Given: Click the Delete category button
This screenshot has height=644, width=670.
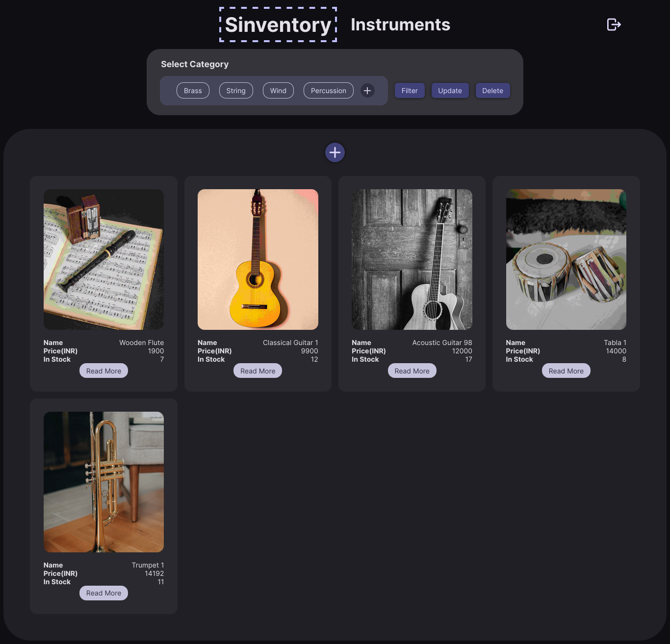Looking at the screenshot, I should pos(492,91).
